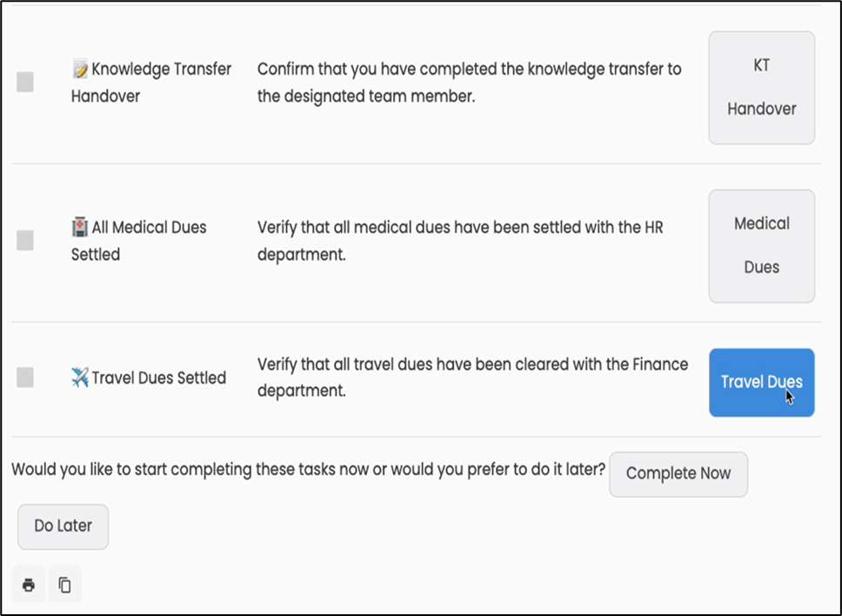842x616 pixels.
Task: Click the hospital emoji beside Medical Dues
Action: (80, 227)
